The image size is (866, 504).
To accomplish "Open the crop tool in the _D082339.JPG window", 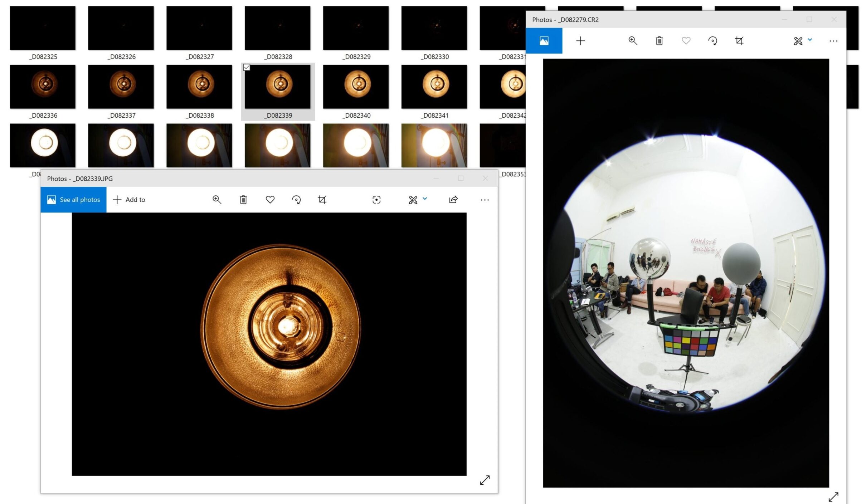I will point(322,200).
